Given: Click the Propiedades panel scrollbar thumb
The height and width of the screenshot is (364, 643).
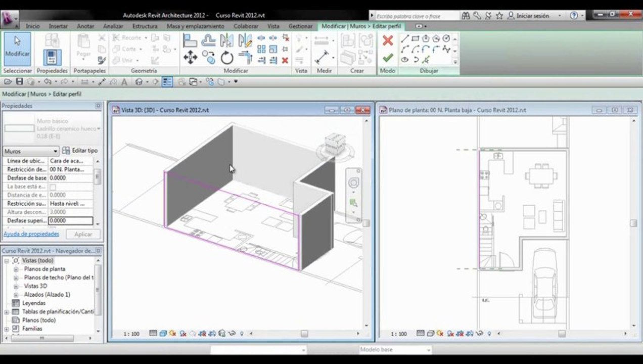Looking at the screenshot, I should (x=98, y=177).
